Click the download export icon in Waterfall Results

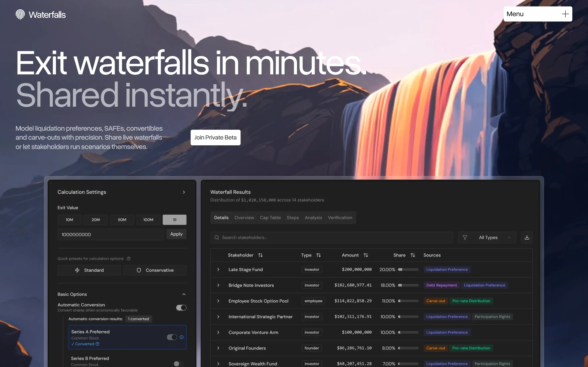pyautogui.click(x=527, y=237)
